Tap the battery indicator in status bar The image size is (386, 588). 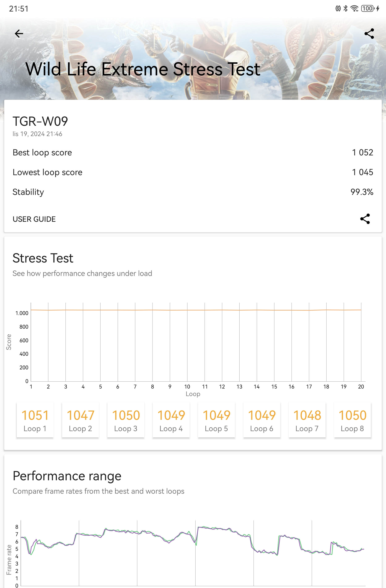[368, 9]
